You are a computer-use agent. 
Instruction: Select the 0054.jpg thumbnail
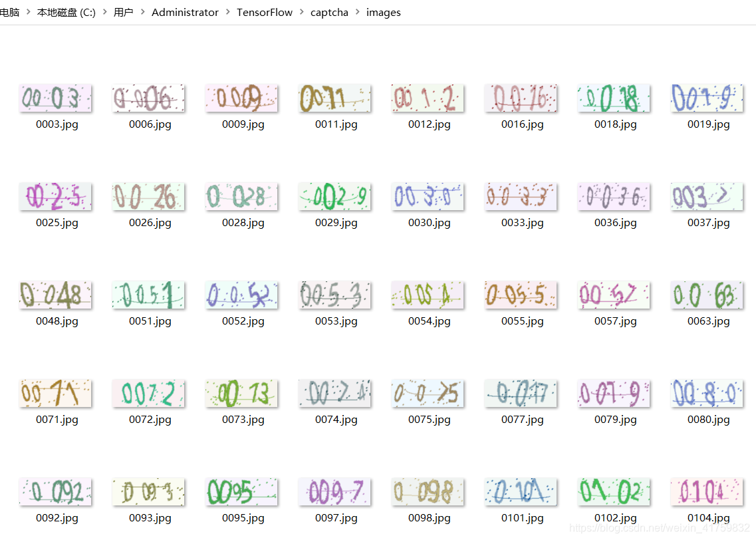(428, 294)
